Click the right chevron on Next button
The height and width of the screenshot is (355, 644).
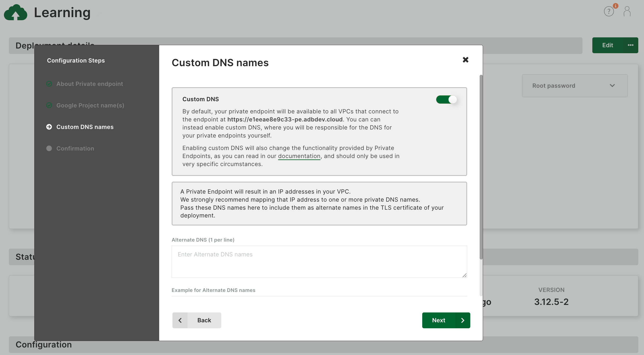463,320
